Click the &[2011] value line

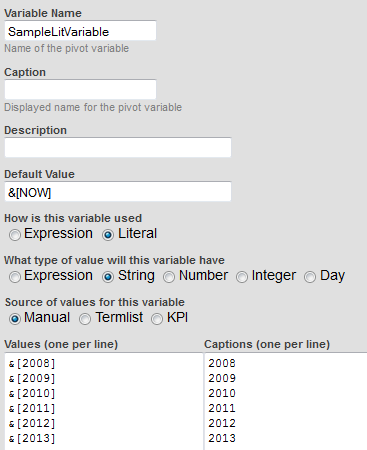coord(32,408)
